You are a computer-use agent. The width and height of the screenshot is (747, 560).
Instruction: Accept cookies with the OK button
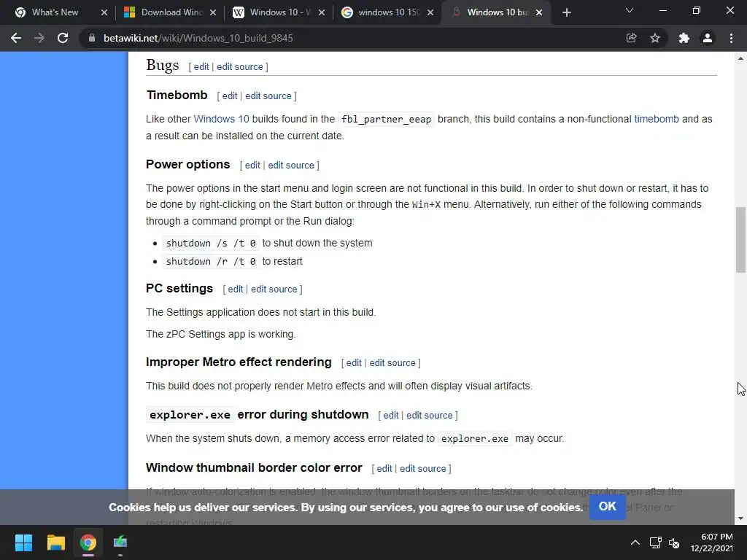(608, 507)
